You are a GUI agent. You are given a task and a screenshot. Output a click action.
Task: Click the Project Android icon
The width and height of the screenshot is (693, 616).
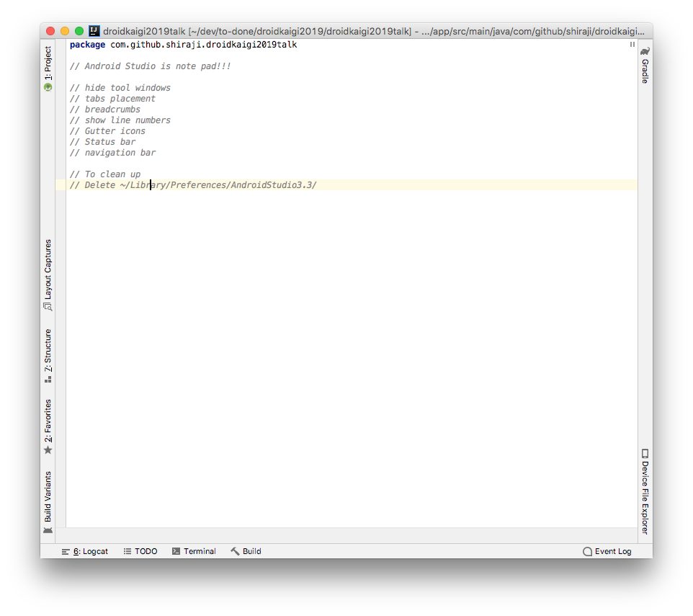tap(48, 87)
